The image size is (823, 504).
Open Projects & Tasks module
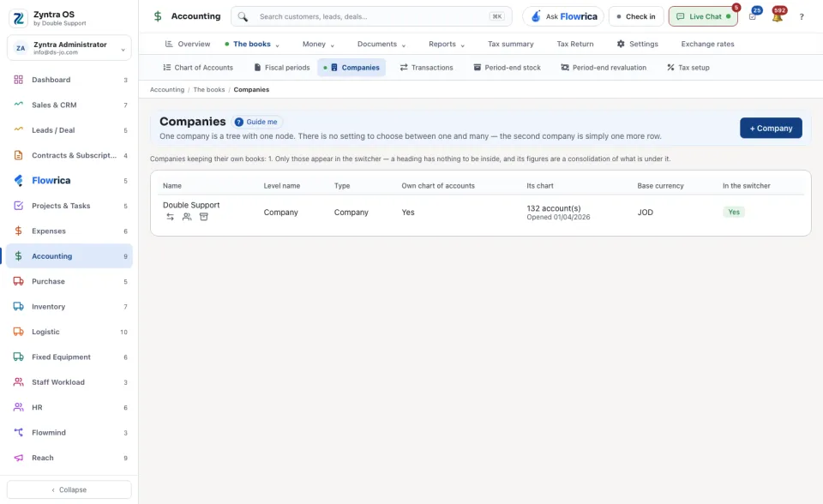point(69,206)
